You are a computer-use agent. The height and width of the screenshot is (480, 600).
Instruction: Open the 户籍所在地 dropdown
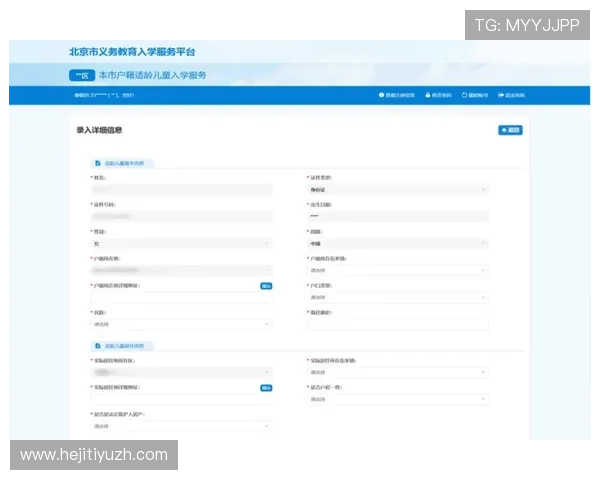(x=181, y=270)
